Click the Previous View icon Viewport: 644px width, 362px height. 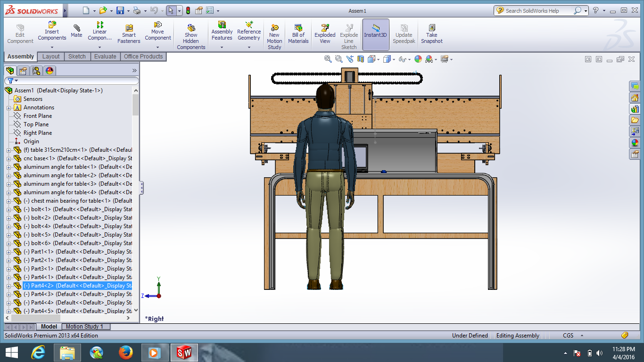click(x=349, y=59)
